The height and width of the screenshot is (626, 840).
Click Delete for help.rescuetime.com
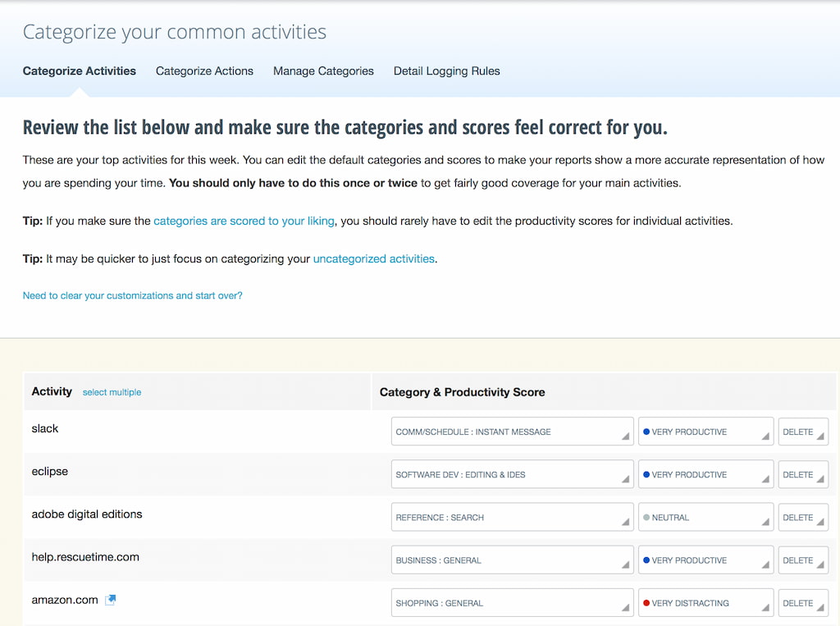[x=802, y=560]
